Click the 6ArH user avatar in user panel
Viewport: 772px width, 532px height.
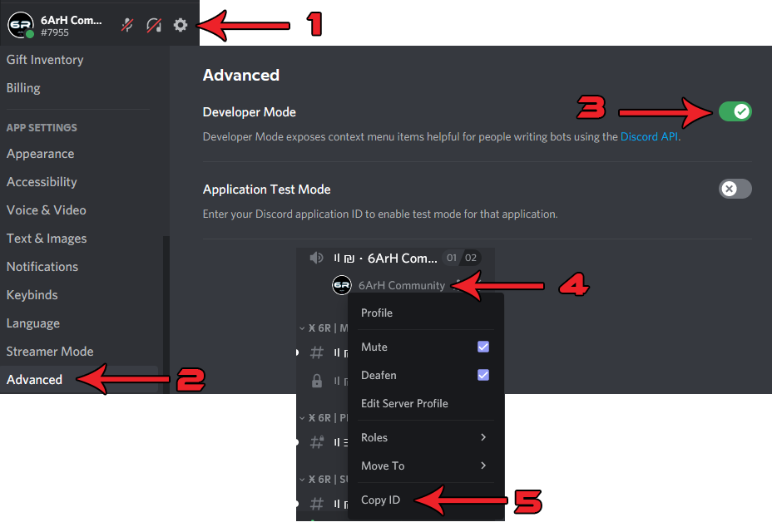click(x=20, y=25)
